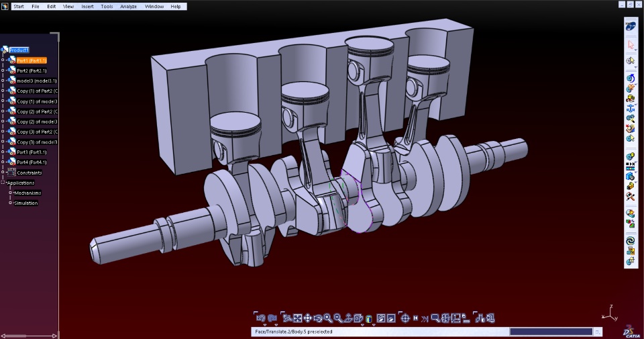Open the Analyze menu

(129, 6)
